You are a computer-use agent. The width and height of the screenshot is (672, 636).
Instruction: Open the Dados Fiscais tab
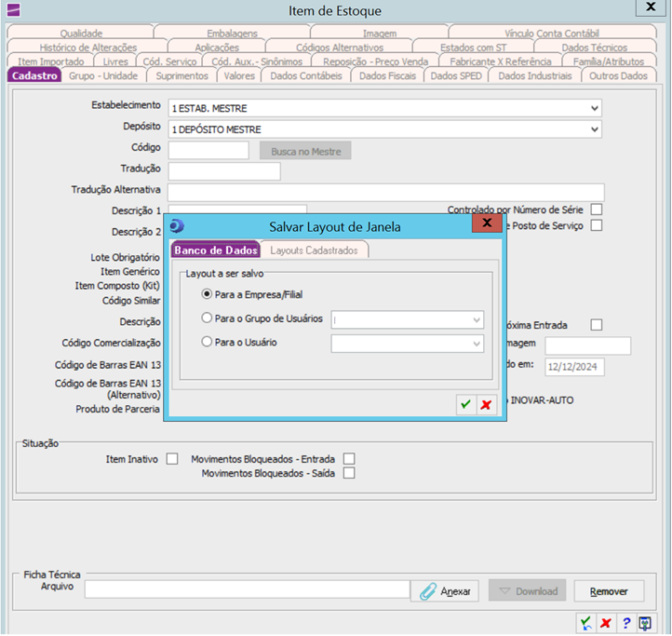click(x=388, y=75)
